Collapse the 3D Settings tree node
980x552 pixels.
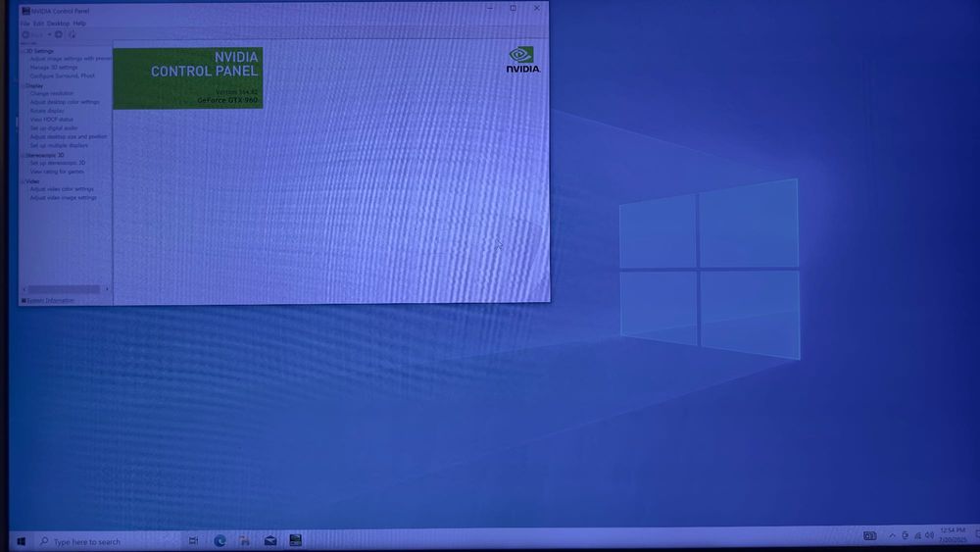(23, 51)
